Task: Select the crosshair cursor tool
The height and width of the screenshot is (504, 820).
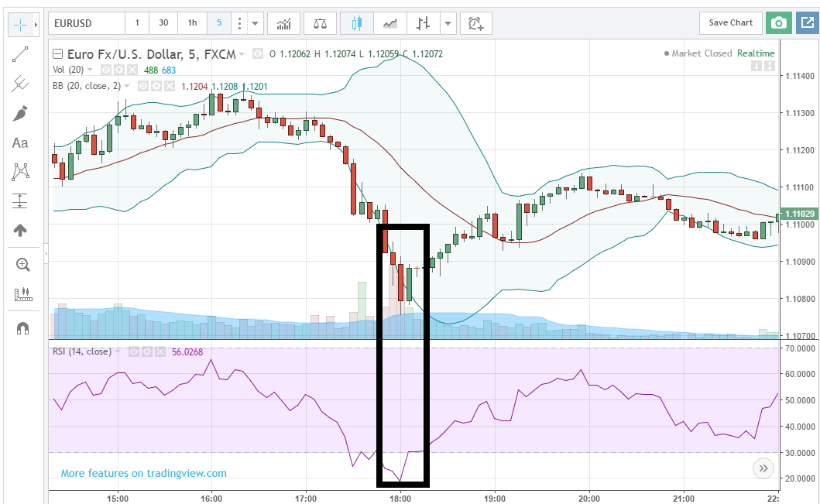Action: click(19, 25)
